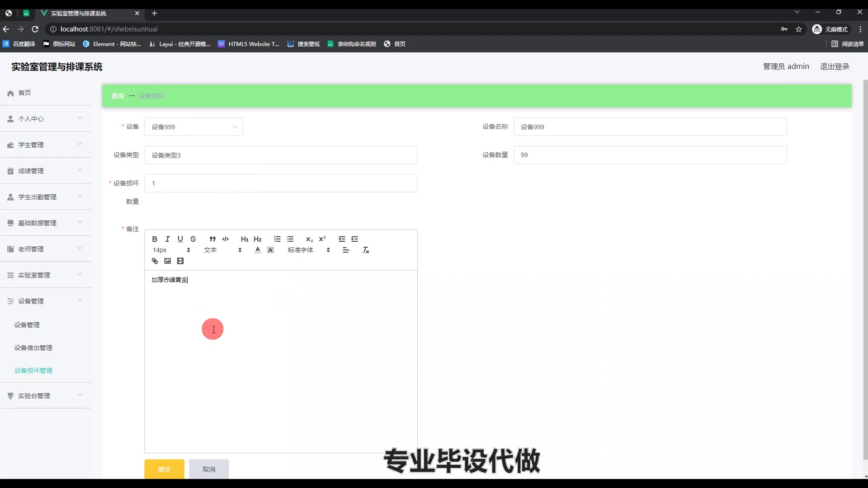Insert bulleted list
The height and width of the screenshot is (488, 868).
click(290, 239)
